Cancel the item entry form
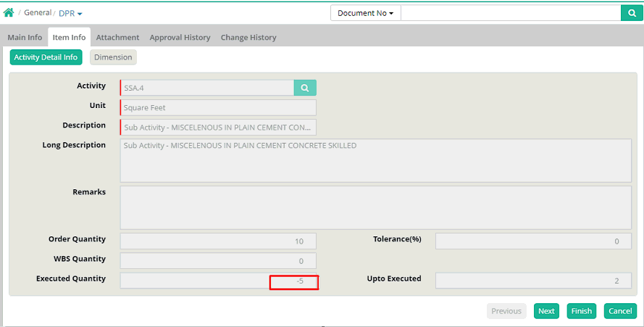The image size is (644, 327). (620, 311)
